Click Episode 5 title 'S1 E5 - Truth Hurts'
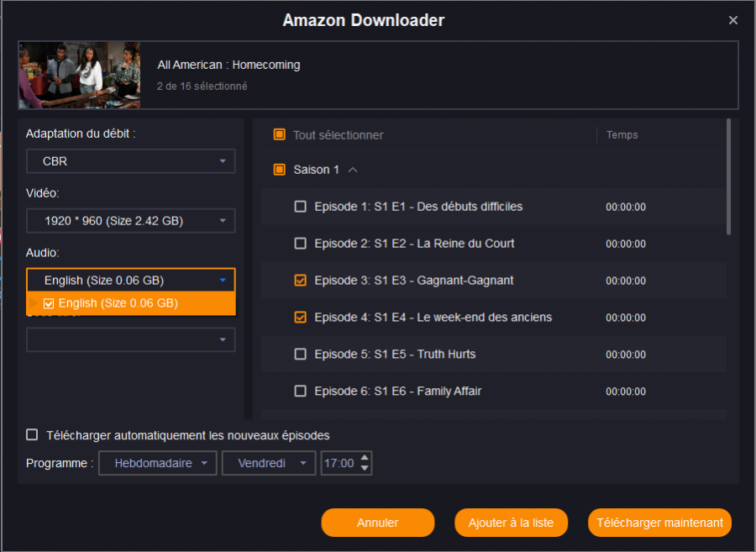This screenshot has height=552, width=756. point(425,354)
